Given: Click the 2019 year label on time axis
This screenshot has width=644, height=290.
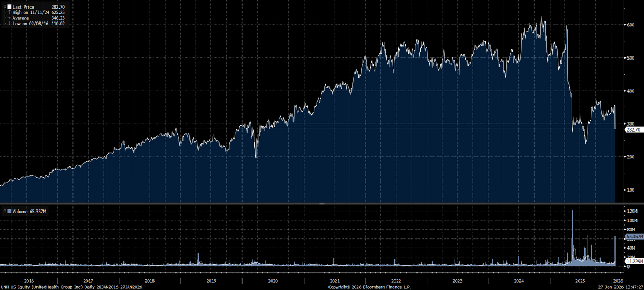Looking at the screenshot, I should [211, 281].
